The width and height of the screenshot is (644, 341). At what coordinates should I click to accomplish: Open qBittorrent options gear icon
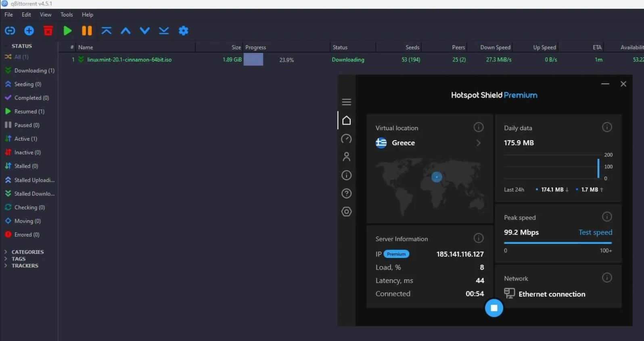183,31
